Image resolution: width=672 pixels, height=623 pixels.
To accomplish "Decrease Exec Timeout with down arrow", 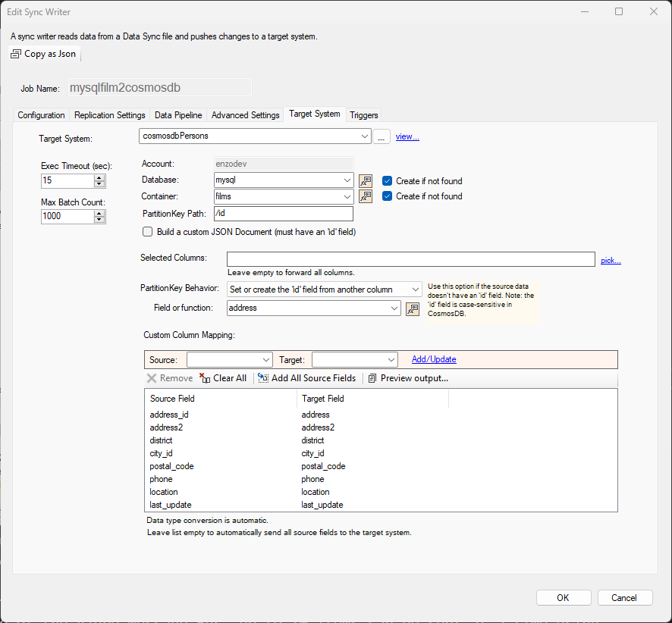I will [99, 183].
